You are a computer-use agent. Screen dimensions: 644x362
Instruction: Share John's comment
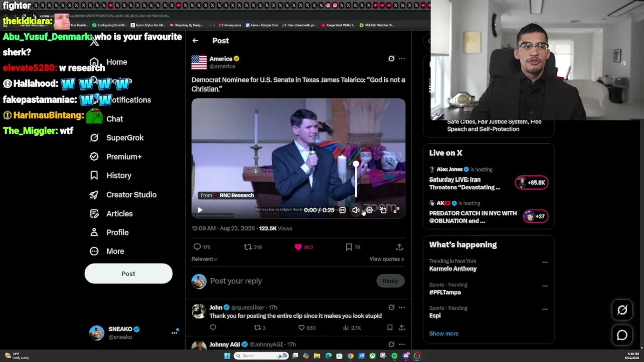pos(401,328)
